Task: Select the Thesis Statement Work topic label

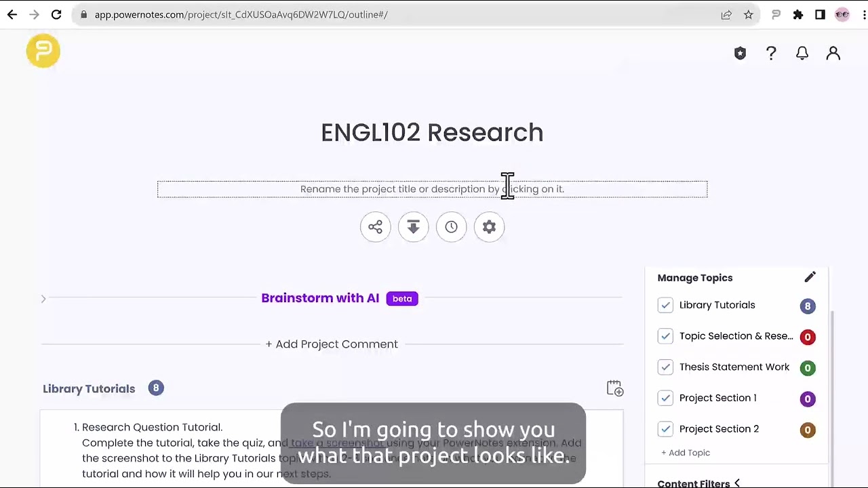Action: tap(734, 367)
